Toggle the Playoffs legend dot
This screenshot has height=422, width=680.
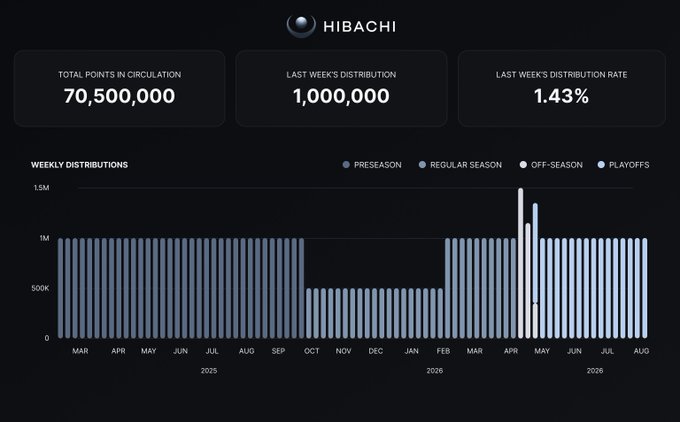[601, 165]
